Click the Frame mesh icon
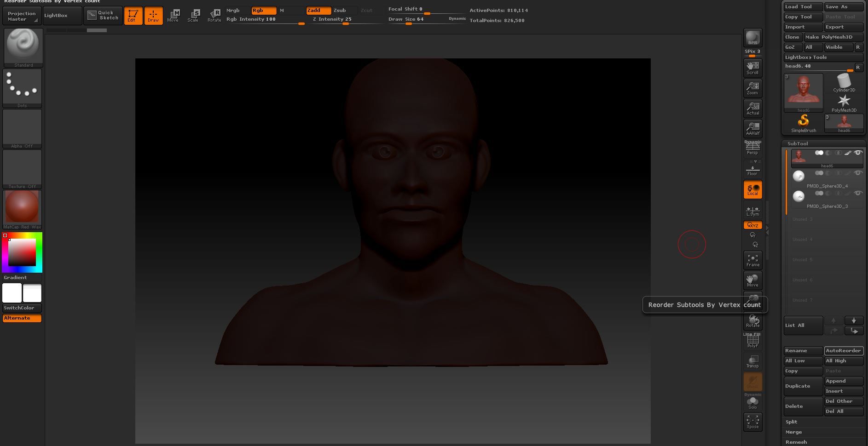Image resolution: width=868 pixels, height=446 pixels. tap(752, 260)
